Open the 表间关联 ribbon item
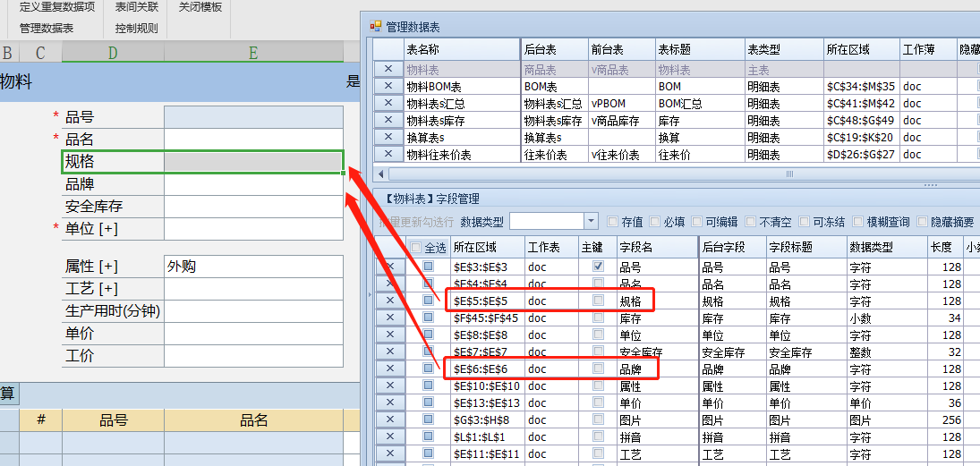The width and height of the screenshot is (980, 466). click(x=137, y=7)
